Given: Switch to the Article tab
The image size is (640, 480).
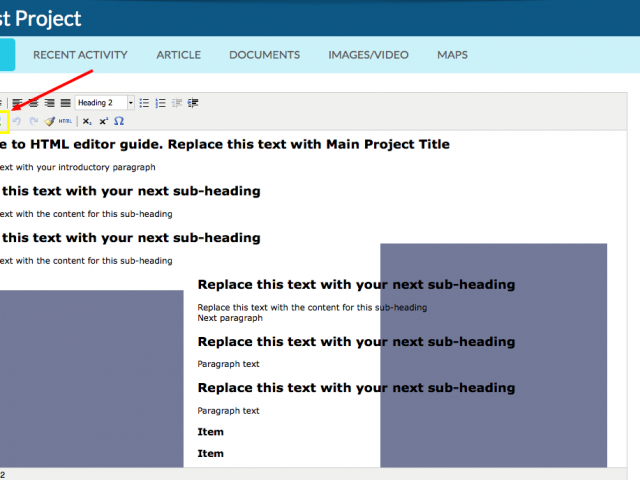Looking at the screenshot, I should pyautogui.click(x=179, y=55).
